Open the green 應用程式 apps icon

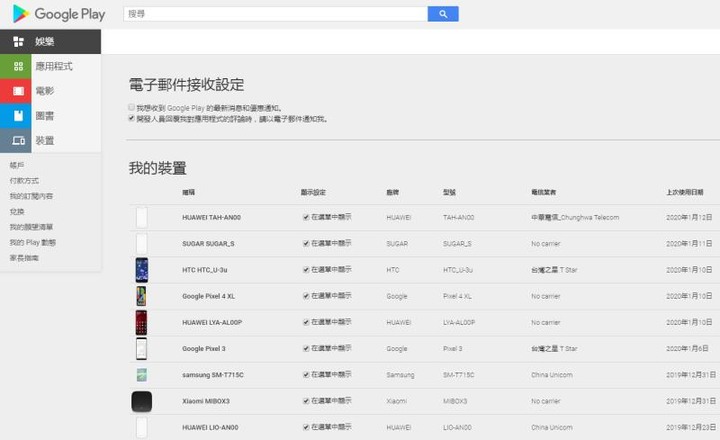16,66
